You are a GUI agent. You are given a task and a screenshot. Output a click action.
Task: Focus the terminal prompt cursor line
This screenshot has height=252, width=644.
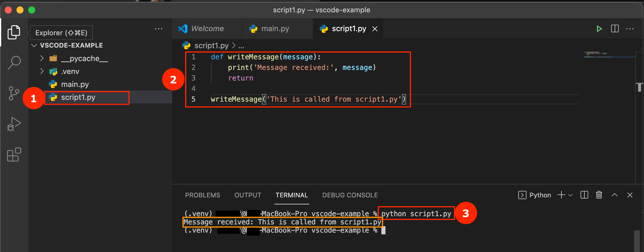click(x=285, y=231)
